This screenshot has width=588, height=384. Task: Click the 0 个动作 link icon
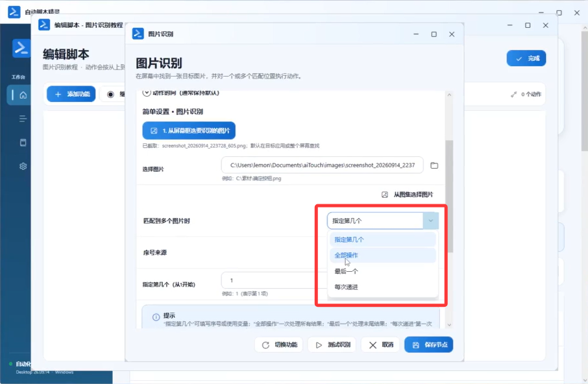[x=514, y=95]
